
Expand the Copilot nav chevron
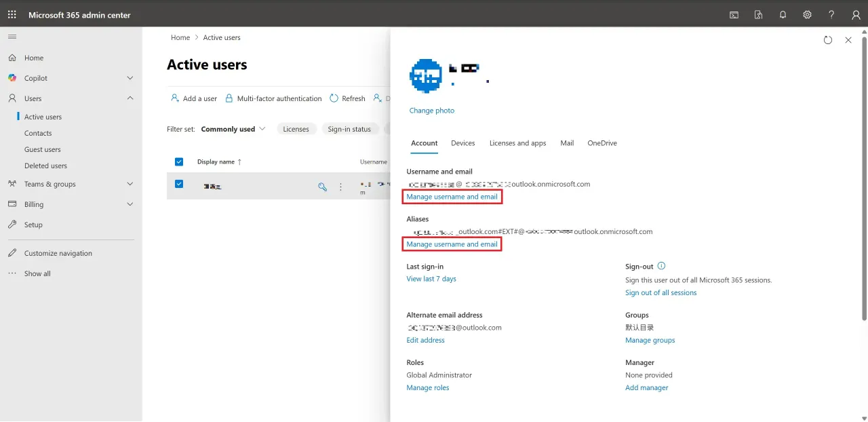130,78
